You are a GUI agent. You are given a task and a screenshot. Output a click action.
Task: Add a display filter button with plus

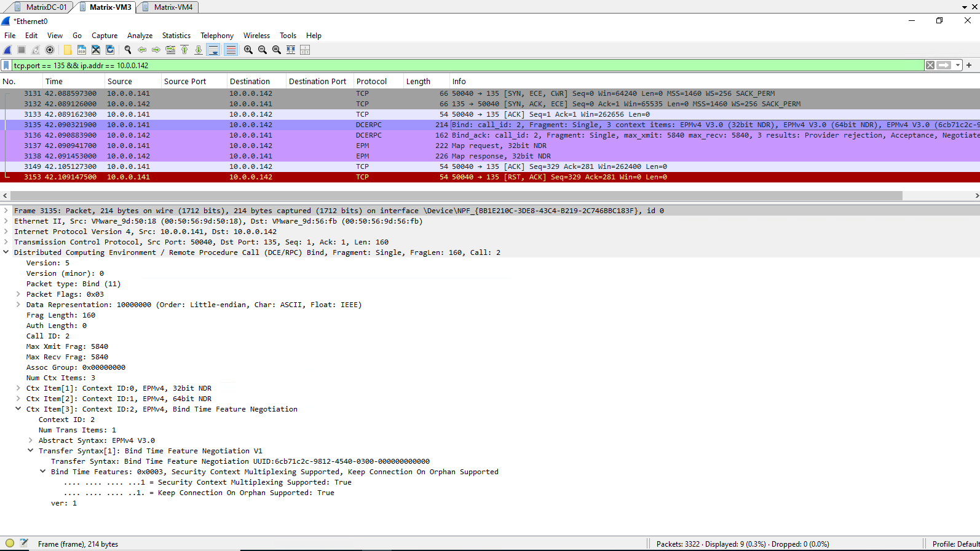click(x=969, y=65)
